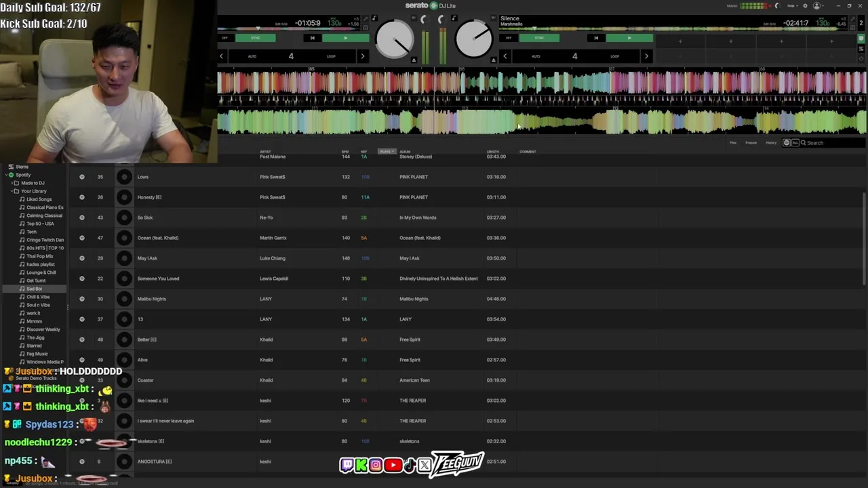This screenshot has height=488, width=868.
Task: Click vinyl artwork for Malibu Nights
Action: coord(124,299)
